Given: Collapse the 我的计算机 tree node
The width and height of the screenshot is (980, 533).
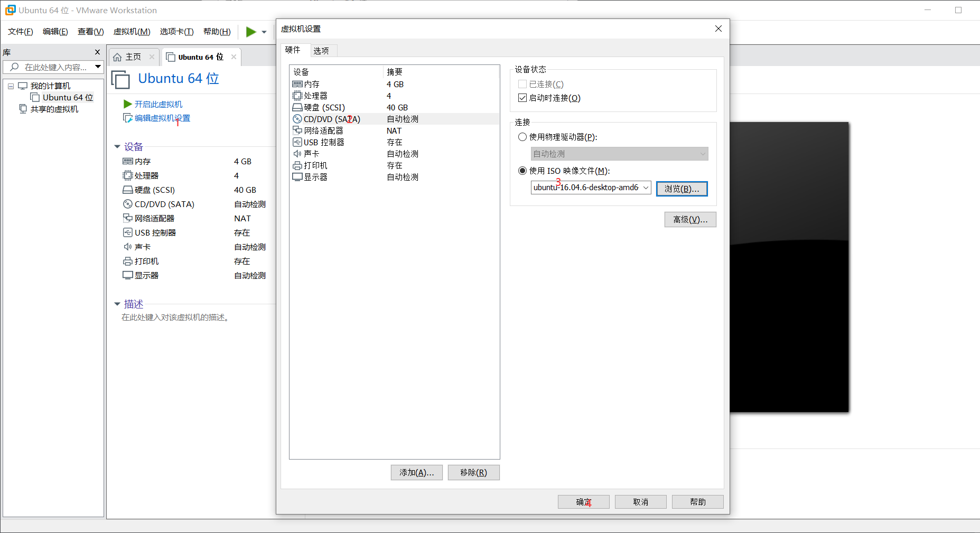Looking at the screenshot, I should pyautogui.click(x=11, y=86).
